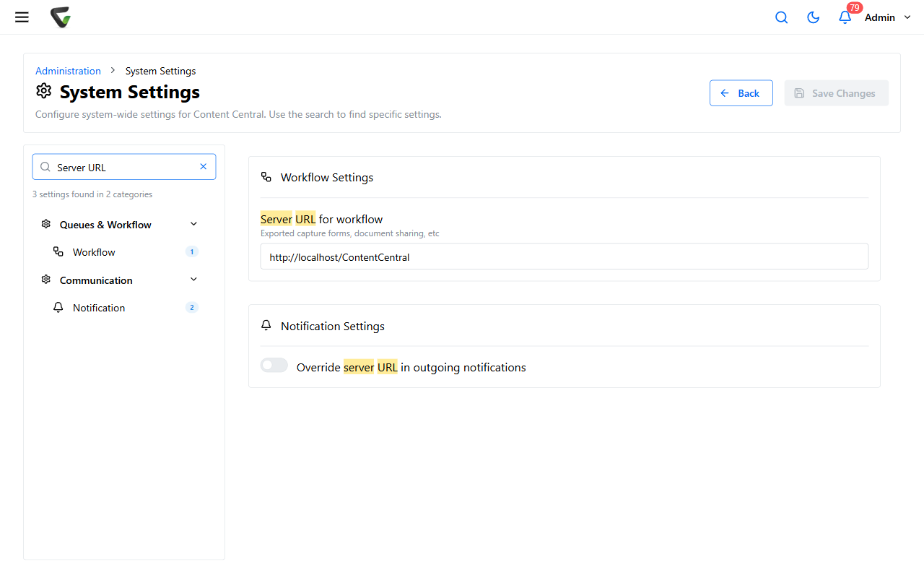Screen dimensions: 924x578
Task: Click the Notification count badge
Action: [191, 308]
